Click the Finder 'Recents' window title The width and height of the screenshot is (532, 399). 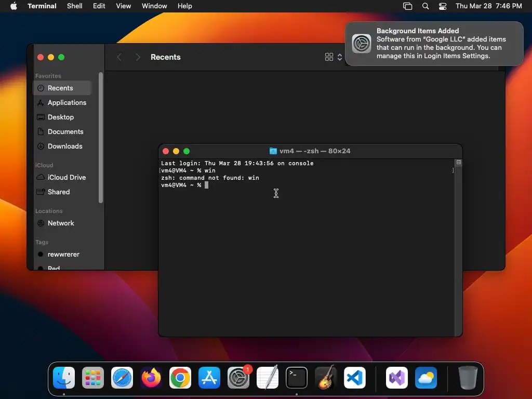[x=166, y=57]
